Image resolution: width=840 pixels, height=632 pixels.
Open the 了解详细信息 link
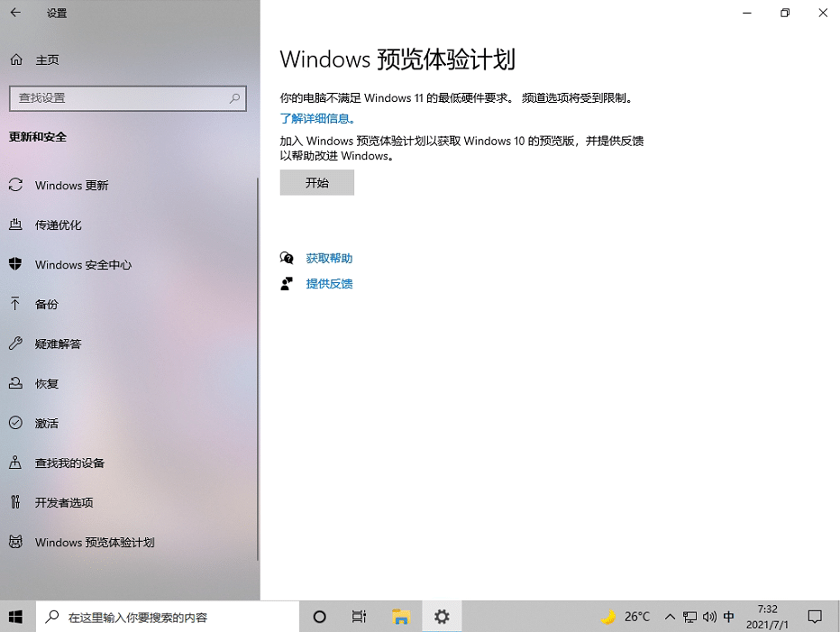click(x=317, y=118)
